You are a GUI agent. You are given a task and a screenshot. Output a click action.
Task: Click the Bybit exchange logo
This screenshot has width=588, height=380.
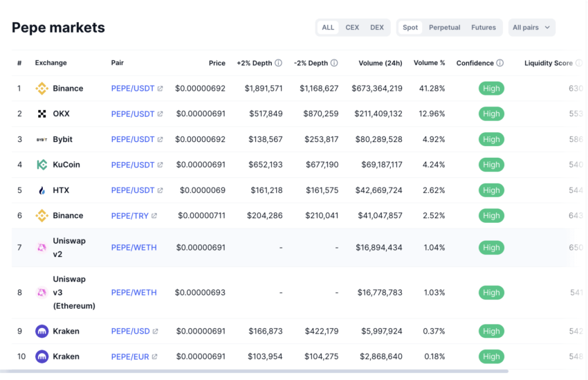tap(42, 140)
